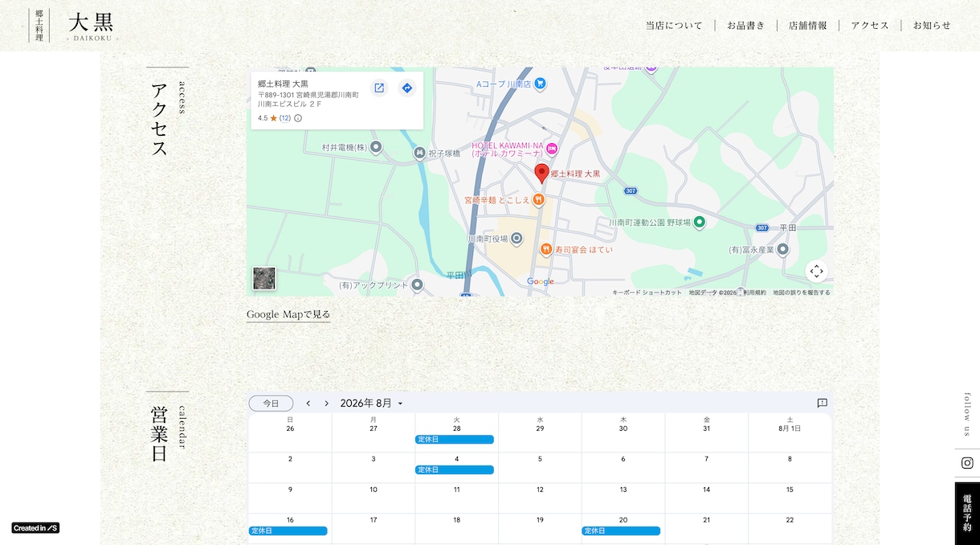The width and height of the screenshot is (980, 545).
Task: Click Created in /S badge
Action: click(x=35, y=528)
